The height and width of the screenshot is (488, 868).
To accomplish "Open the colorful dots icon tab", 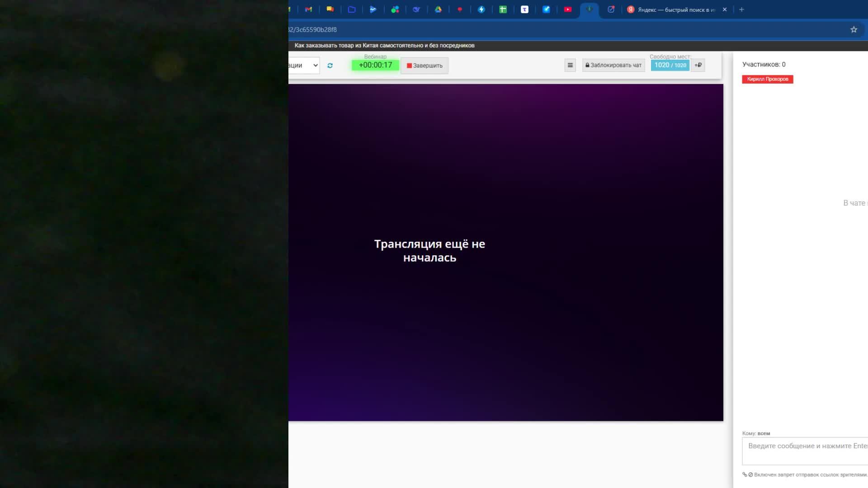I will 395,9.
